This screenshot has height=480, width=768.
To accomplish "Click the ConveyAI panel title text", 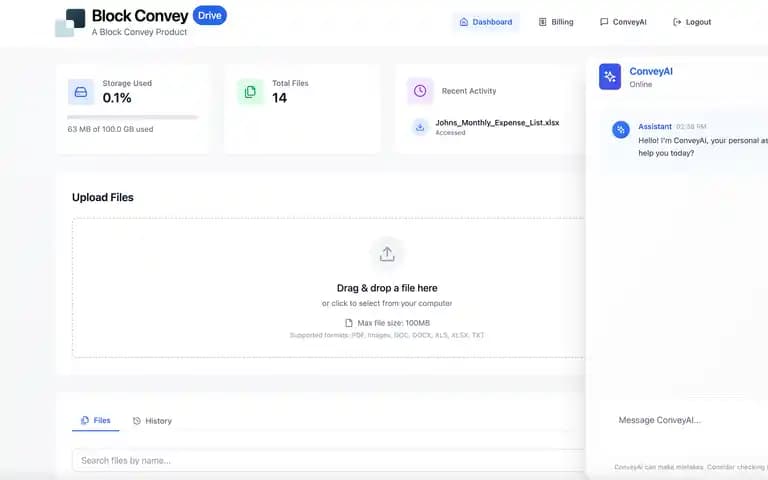I will click(651, 71).
